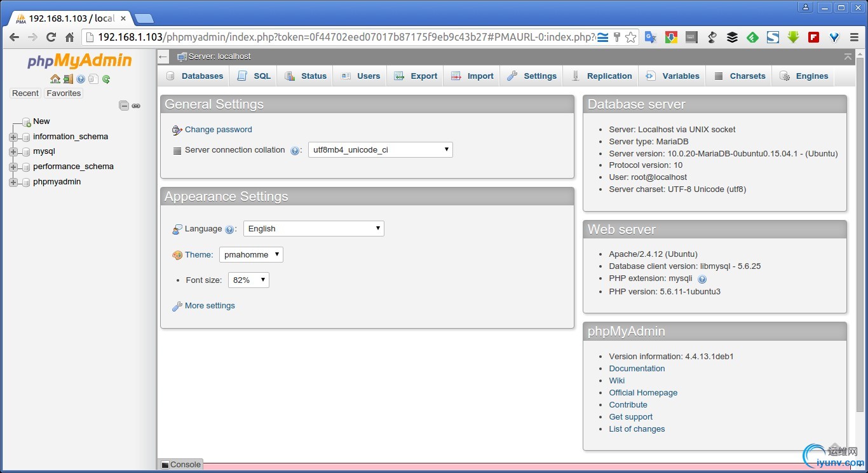The width and height of the screenshot is (868, 473).
Task: Collapse all tree nodes with minus icon
Action: (x=125, y=106)
